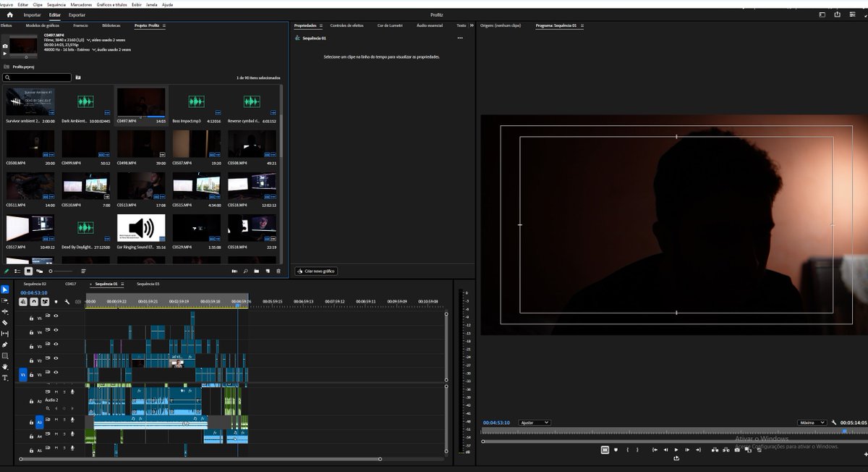Click Play in the Program monitor
The height and width of the screenshot is (472, 868).
click(x=676, y=450)
